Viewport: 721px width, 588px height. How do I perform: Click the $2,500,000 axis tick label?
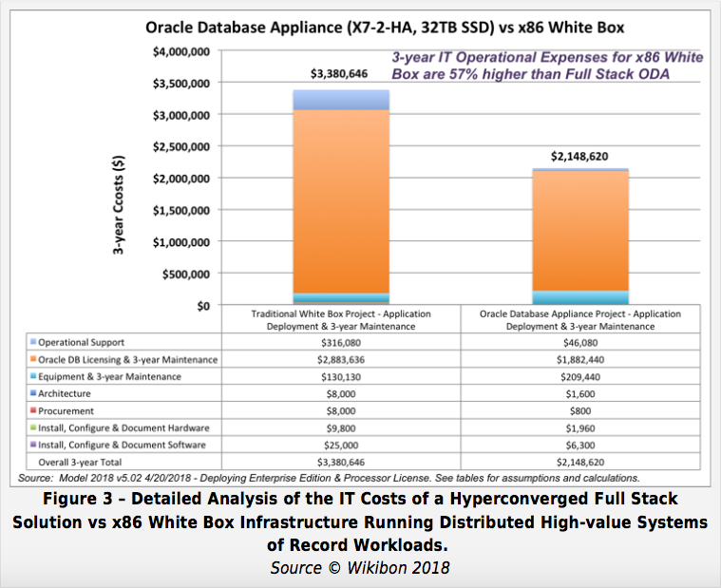pos(181,146)
